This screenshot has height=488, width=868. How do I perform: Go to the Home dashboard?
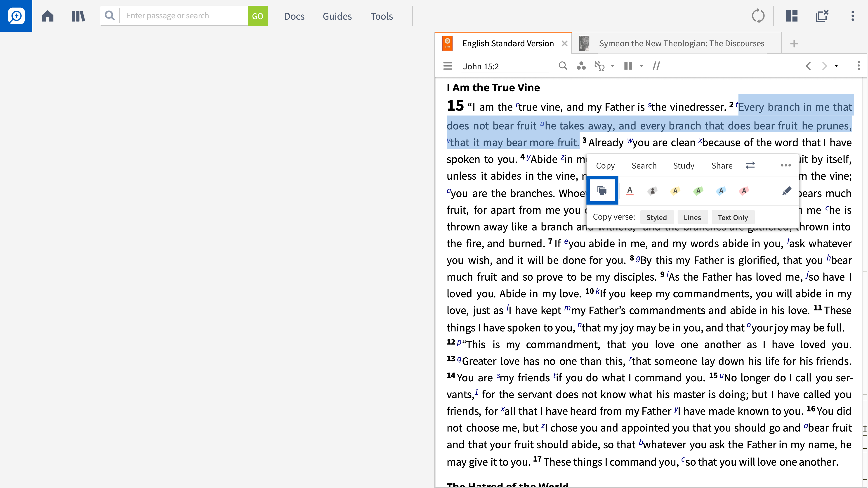coord(47,16)
